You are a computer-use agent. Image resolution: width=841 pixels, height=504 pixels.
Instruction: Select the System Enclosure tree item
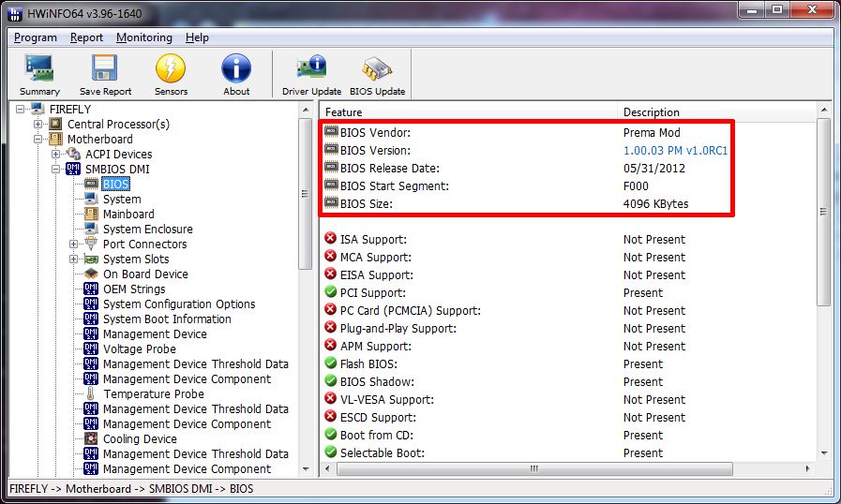tap(147, 229)
